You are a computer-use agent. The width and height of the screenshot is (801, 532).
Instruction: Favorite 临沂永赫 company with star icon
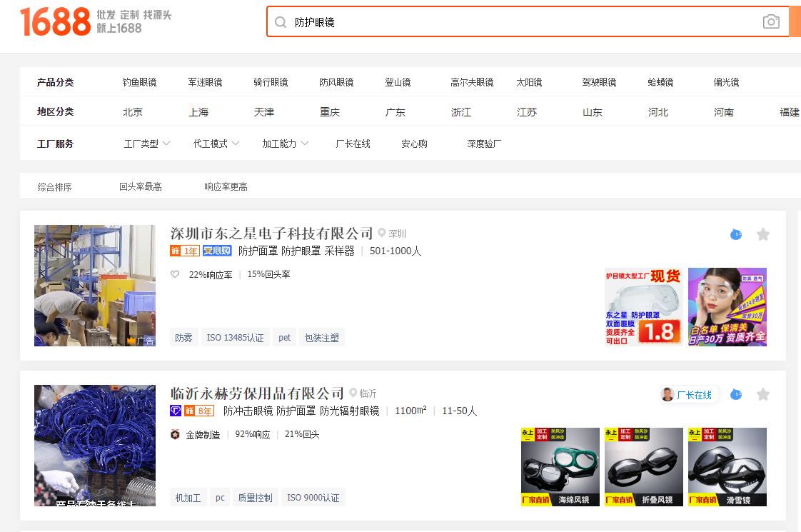coord(763,394)
